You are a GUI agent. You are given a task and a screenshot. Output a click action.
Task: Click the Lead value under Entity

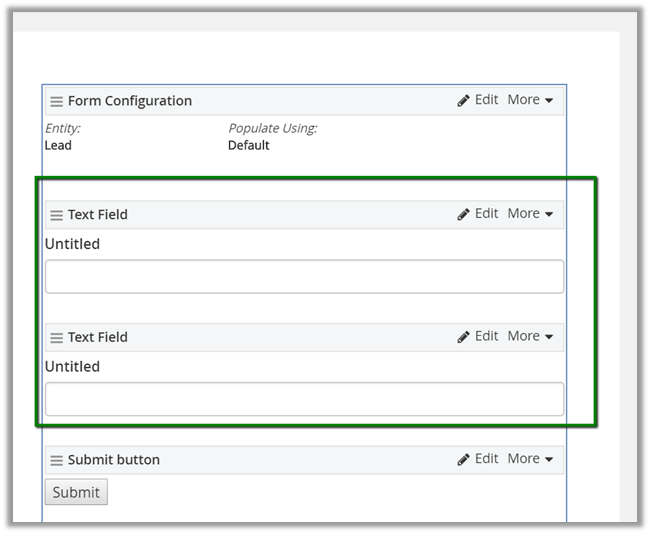click(58, 145)
